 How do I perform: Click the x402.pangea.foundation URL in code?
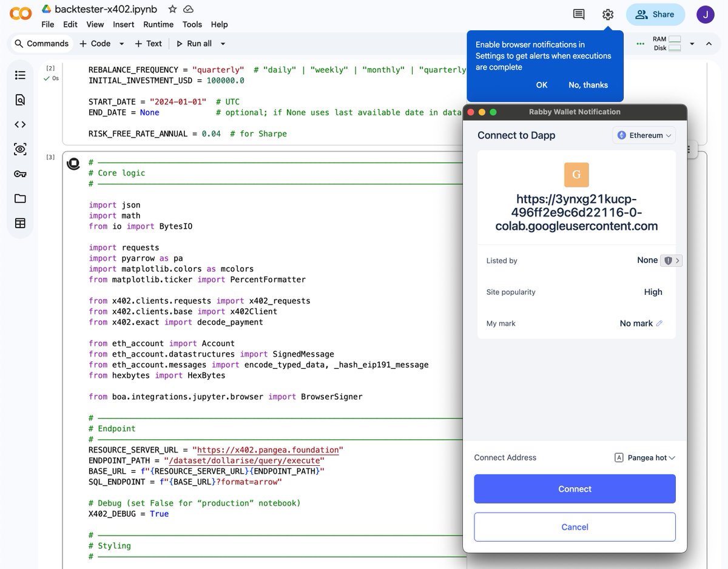[x=268, y=450]
